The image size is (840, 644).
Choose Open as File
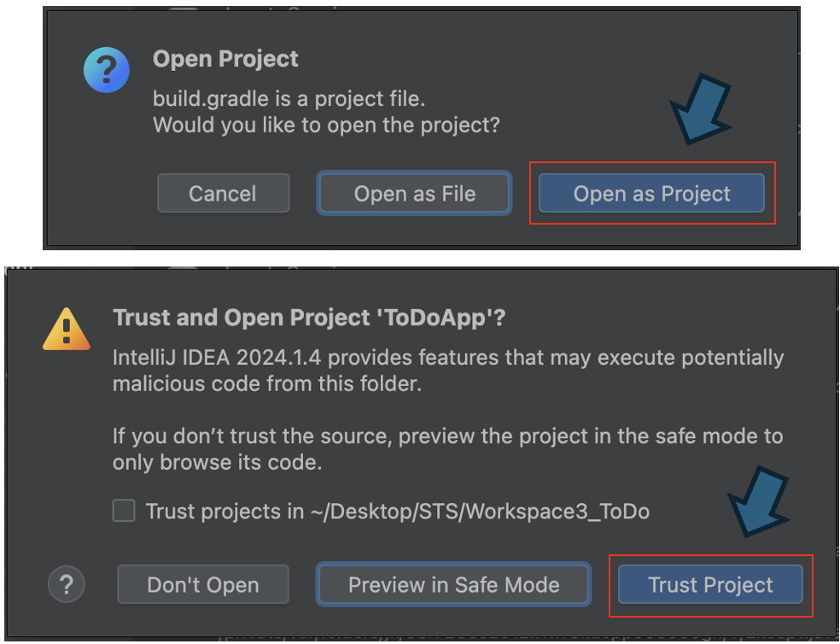tap(414, 193)
